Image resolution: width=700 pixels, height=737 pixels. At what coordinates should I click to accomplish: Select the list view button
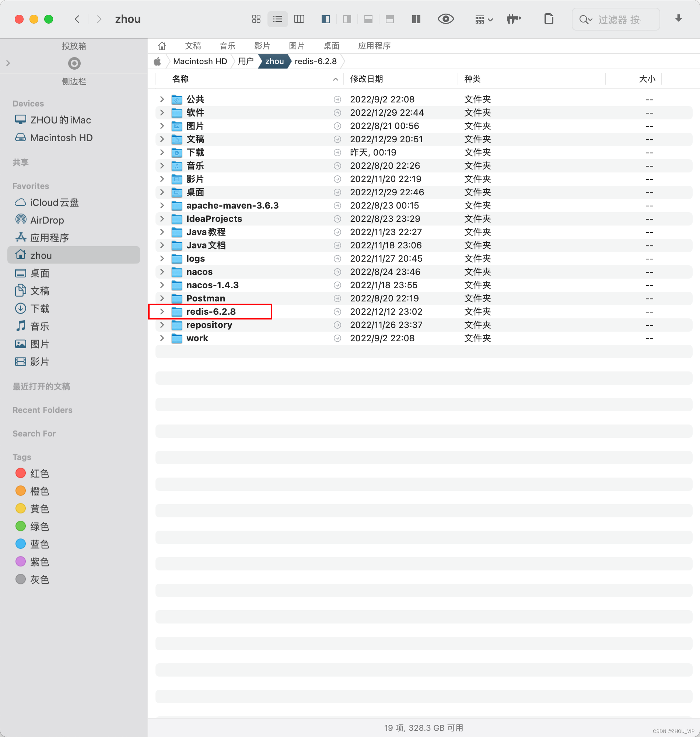click(278, 19)
